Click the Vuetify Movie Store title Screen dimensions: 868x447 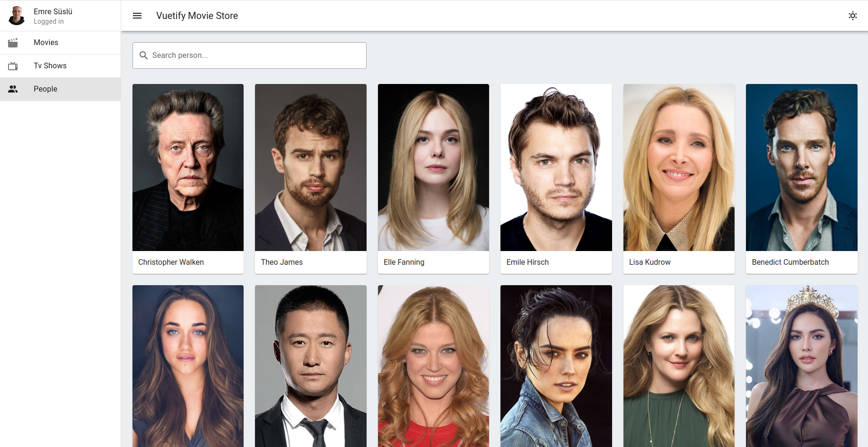coord(197,16)
